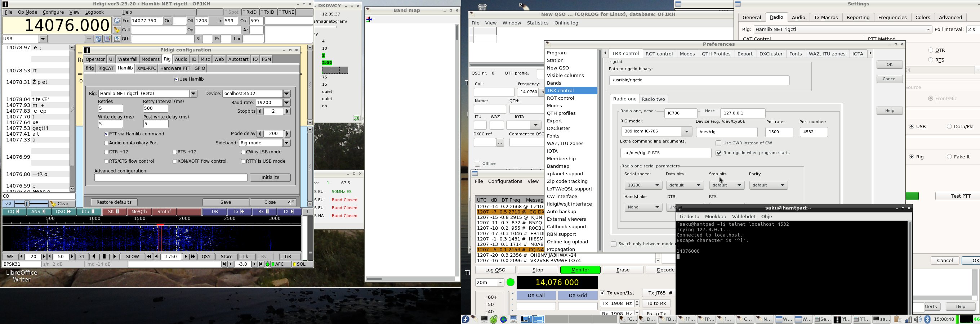Screen dimensions: 980x324
Task: Click the green diamond signal indicator by AFC
Action: (268, 264)
